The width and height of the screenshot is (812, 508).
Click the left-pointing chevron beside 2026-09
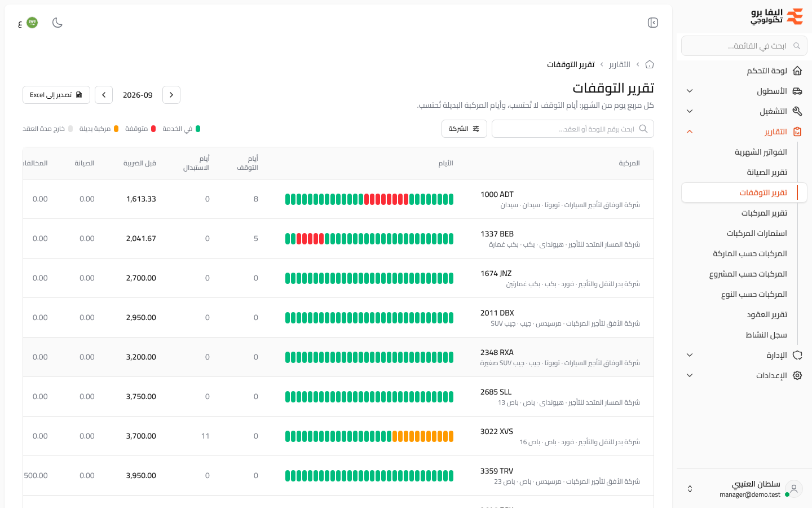(104, 95)
